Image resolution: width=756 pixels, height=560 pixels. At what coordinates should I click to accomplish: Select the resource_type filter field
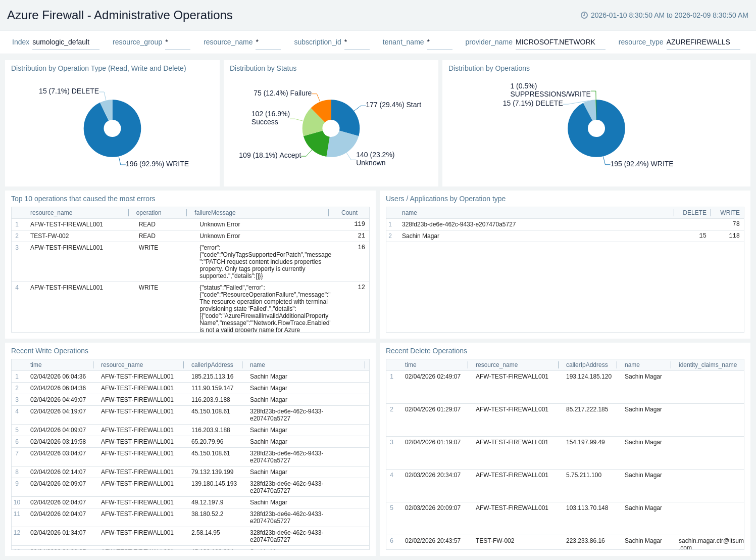(702, 42)
